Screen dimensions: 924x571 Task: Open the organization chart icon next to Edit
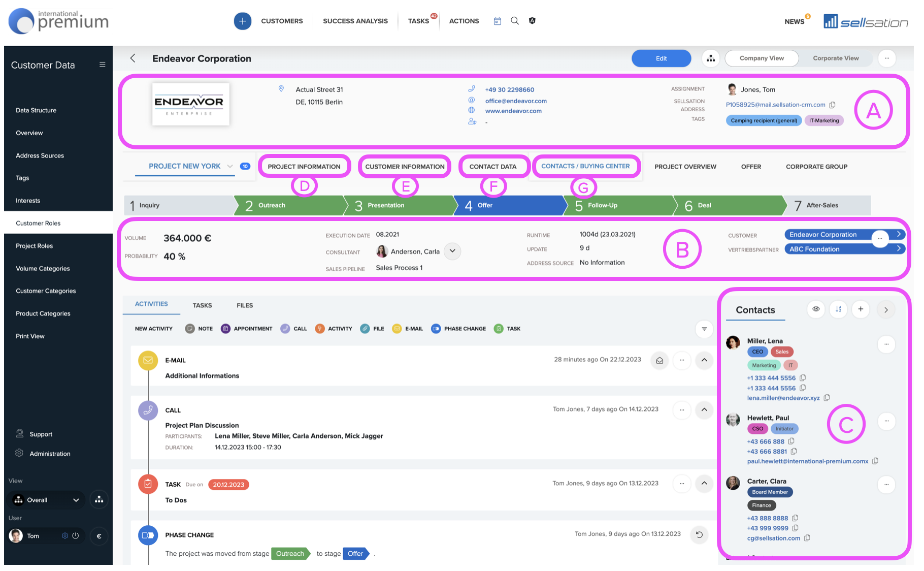711,58
